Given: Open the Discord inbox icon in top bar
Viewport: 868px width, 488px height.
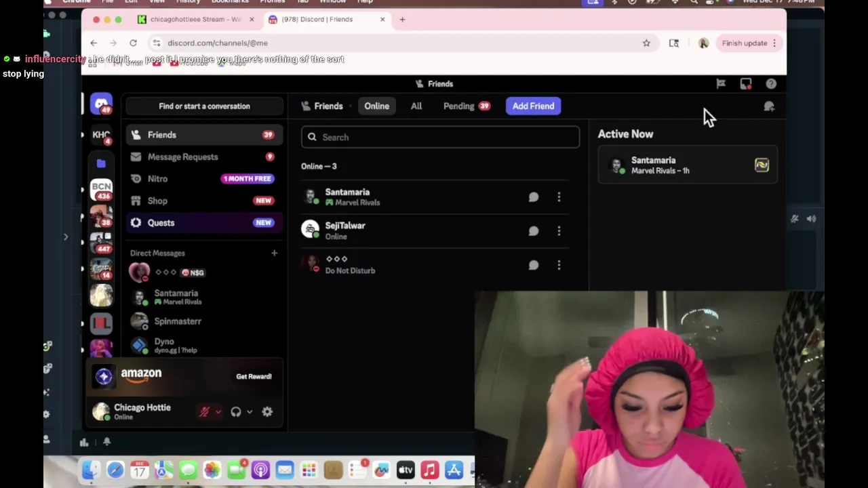Looking at the screenshot, I should (746, 84).
